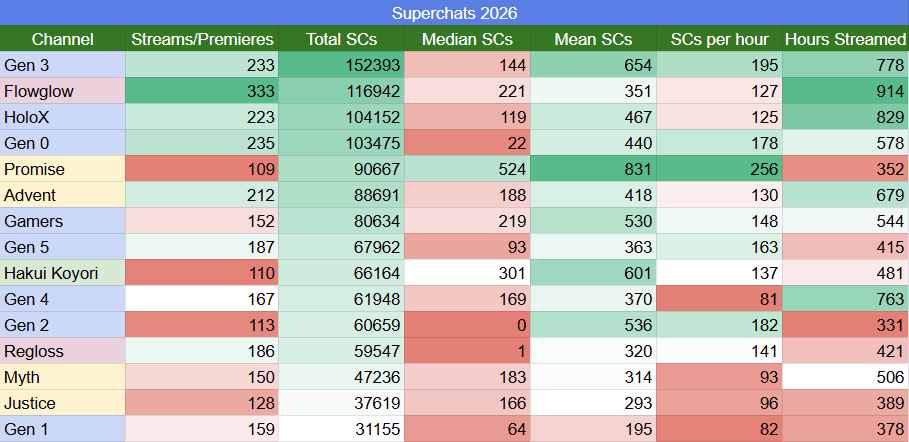Select Flowglow streams value 333

click(x=202, y=91)
